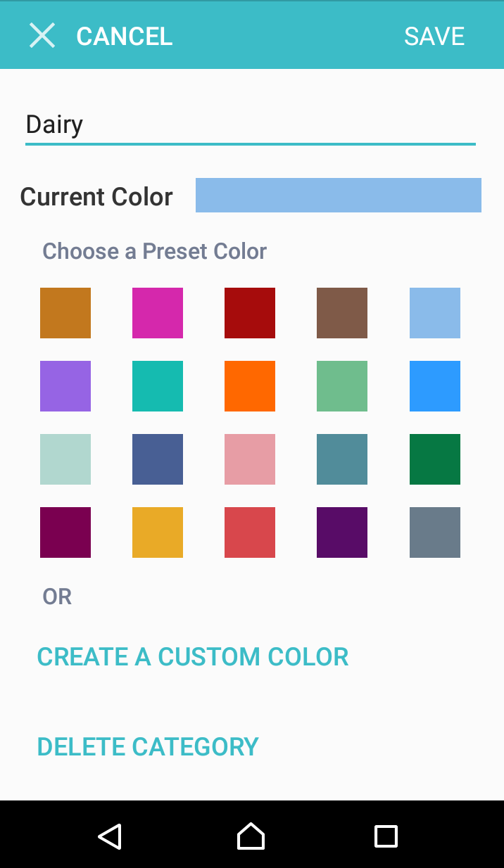This screenshot has height=868, width=504.
Task: Pick the dark green preset color
Action: point(435,459)
